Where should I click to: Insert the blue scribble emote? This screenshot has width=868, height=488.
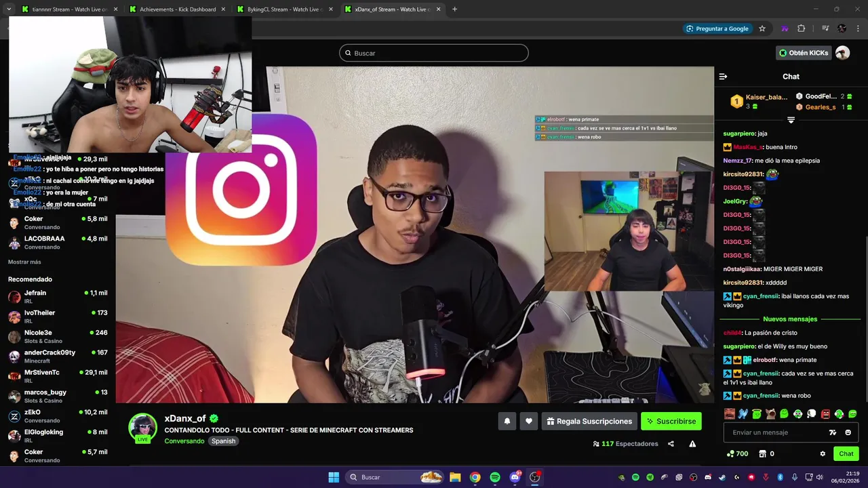743,414
